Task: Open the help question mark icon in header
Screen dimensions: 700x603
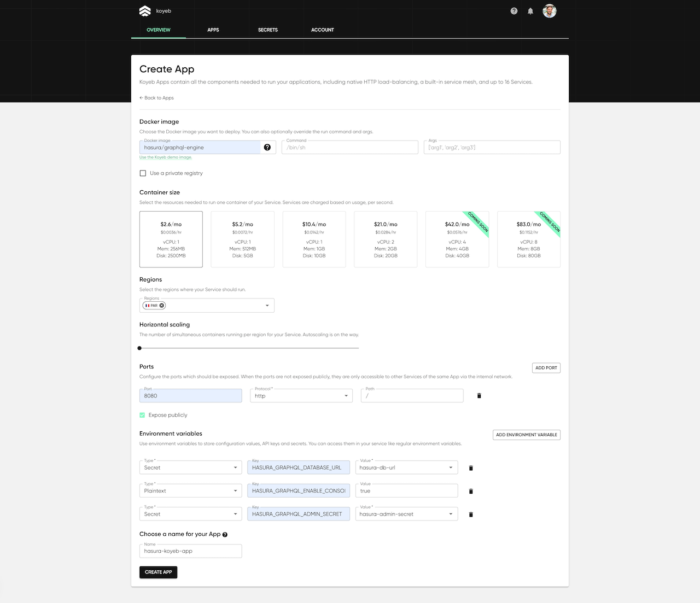Action: click(514, 11)
